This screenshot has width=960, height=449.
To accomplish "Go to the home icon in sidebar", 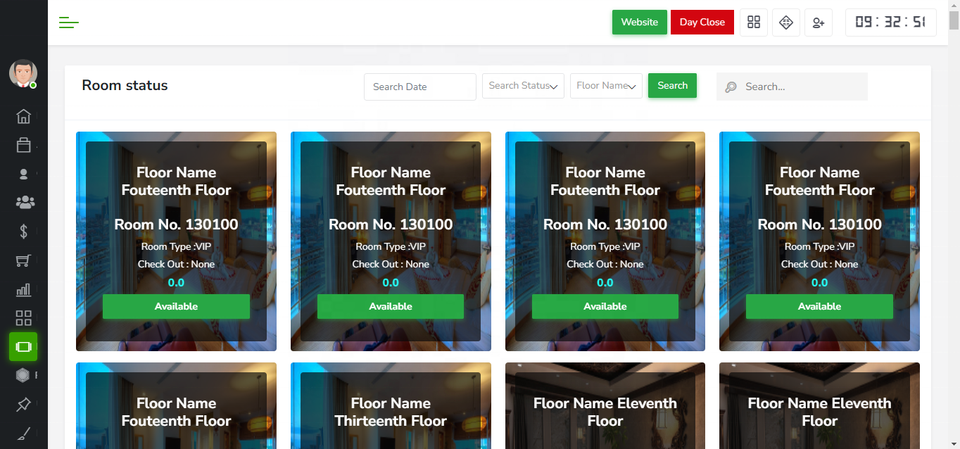I will coord(23,116).
